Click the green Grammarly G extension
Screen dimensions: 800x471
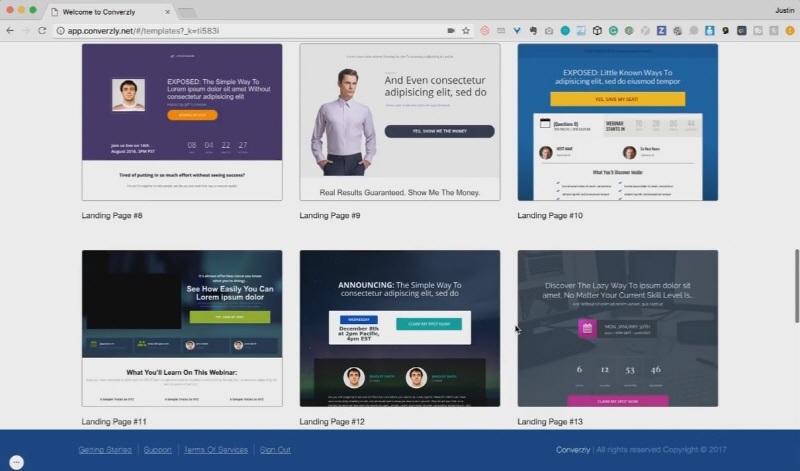[x=613, y=31]
